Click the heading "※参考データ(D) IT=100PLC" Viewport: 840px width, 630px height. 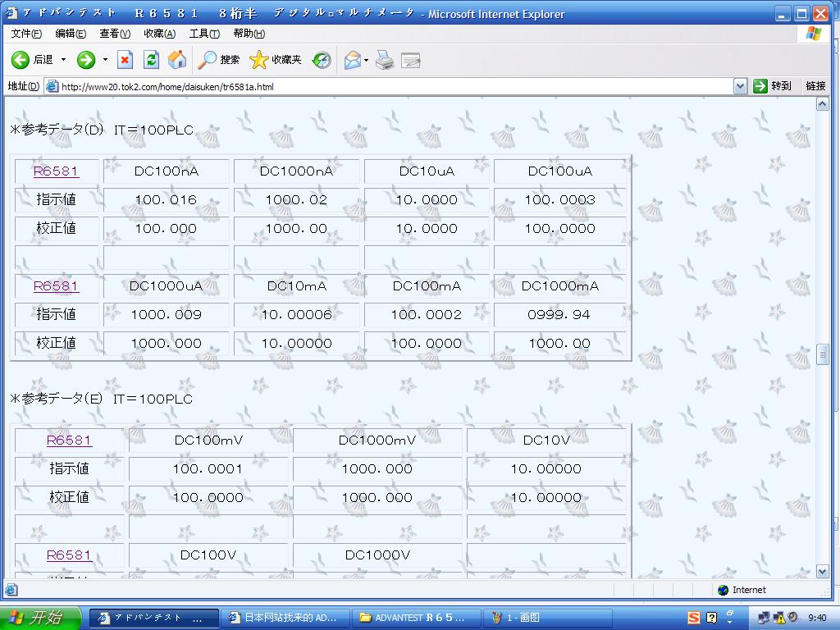[102, 130]
